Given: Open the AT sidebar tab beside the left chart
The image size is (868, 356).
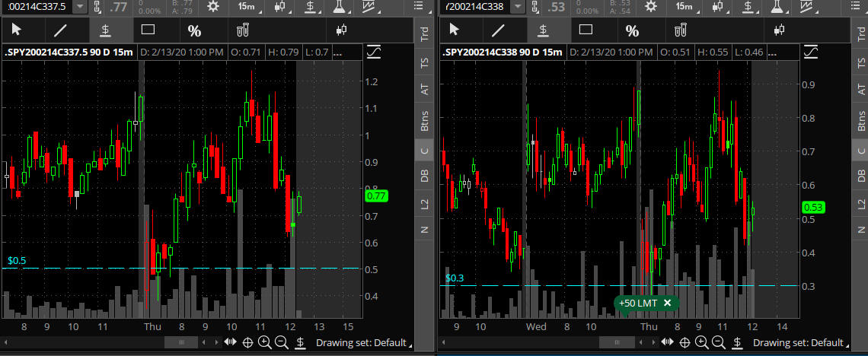Looking at the screenshot, I should click(x=425, y=90).
